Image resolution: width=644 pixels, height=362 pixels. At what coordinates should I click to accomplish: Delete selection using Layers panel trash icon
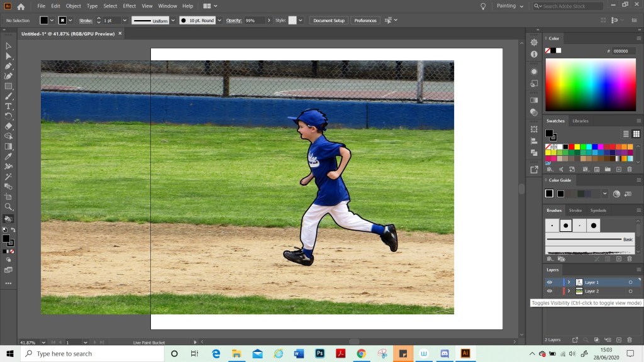tap(630, 339)
